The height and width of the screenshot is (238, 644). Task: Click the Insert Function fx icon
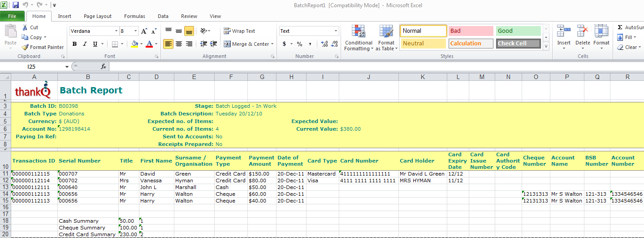coord(104,66)
